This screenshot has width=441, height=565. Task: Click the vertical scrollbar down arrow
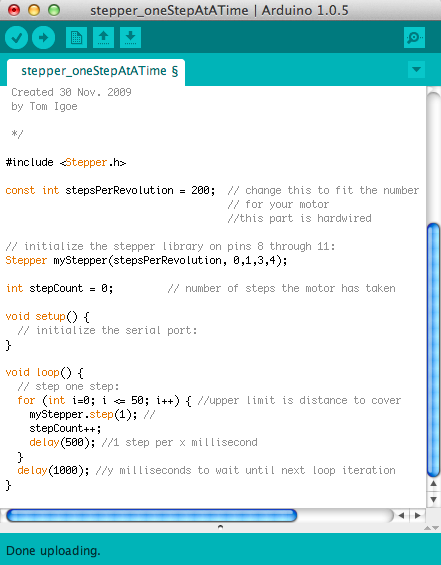click(x=433, y=499)
